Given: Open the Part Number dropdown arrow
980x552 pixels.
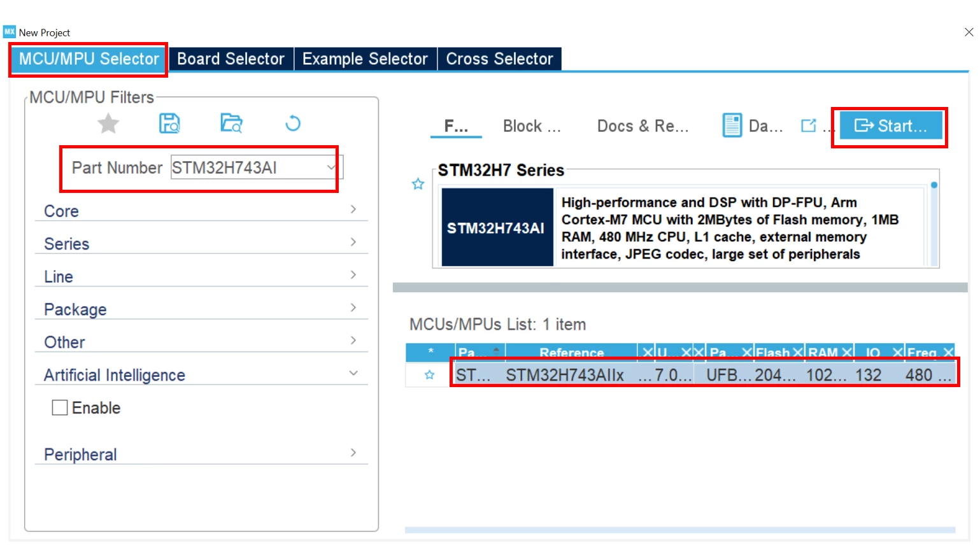Looking at the screenshot, I should 331,167.
